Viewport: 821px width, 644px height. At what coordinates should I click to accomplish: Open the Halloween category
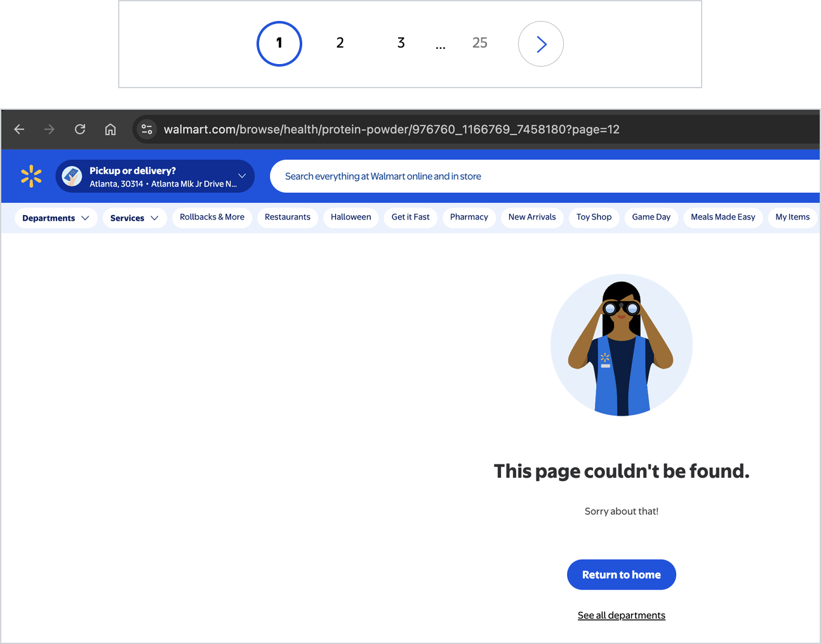[x=351, y=217]
